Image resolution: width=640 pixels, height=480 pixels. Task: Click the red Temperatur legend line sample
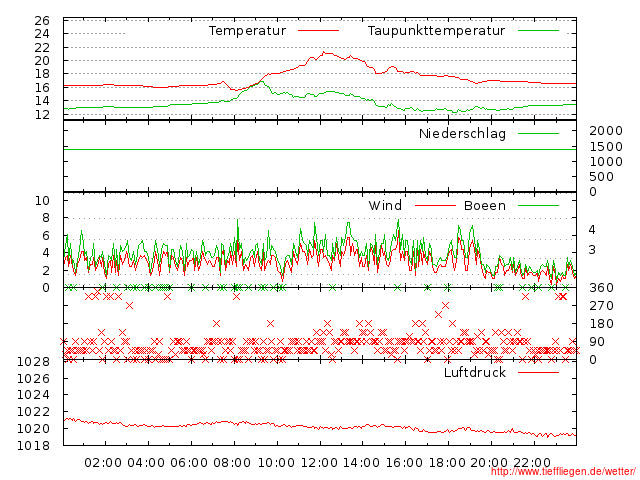coord(318,31)
